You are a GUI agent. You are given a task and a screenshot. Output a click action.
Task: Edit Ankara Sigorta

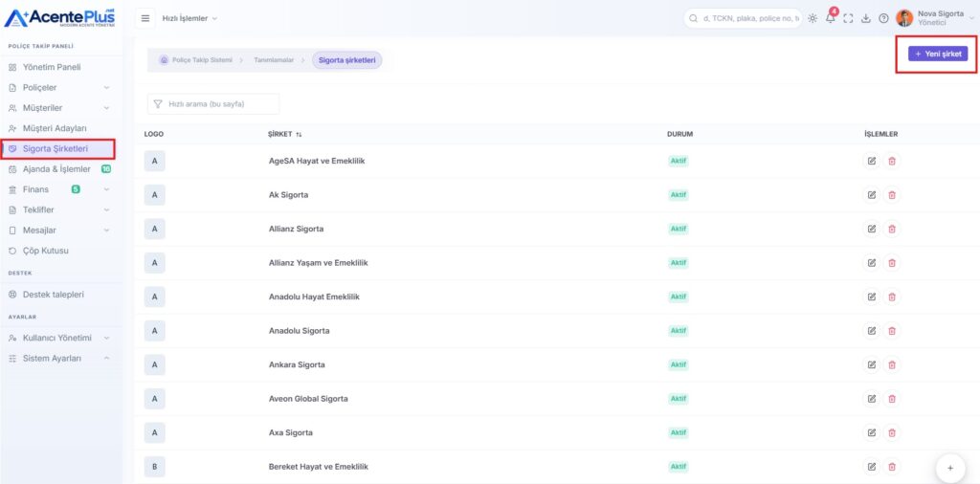click(871, 364)
